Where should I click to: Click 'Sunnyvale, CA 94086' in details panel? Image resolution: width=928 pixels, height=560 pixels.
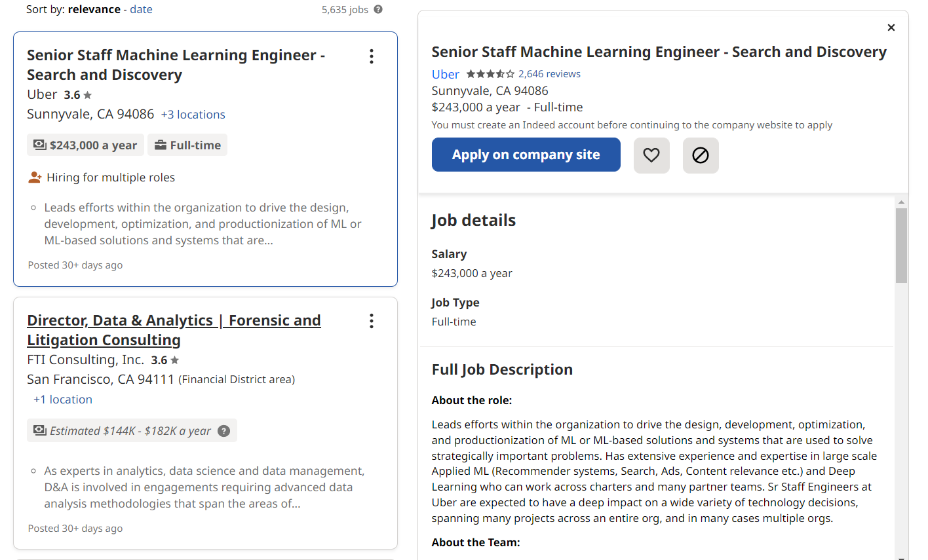(490, 91)
